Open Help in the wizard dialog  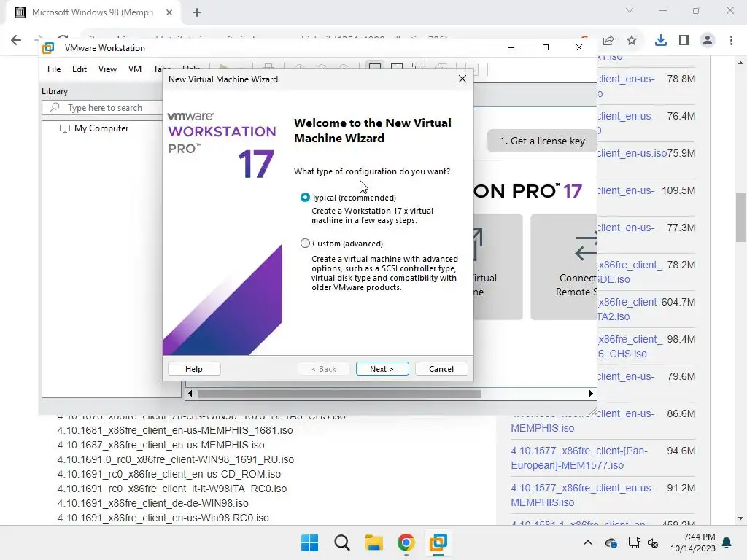[x=194, y=368]
